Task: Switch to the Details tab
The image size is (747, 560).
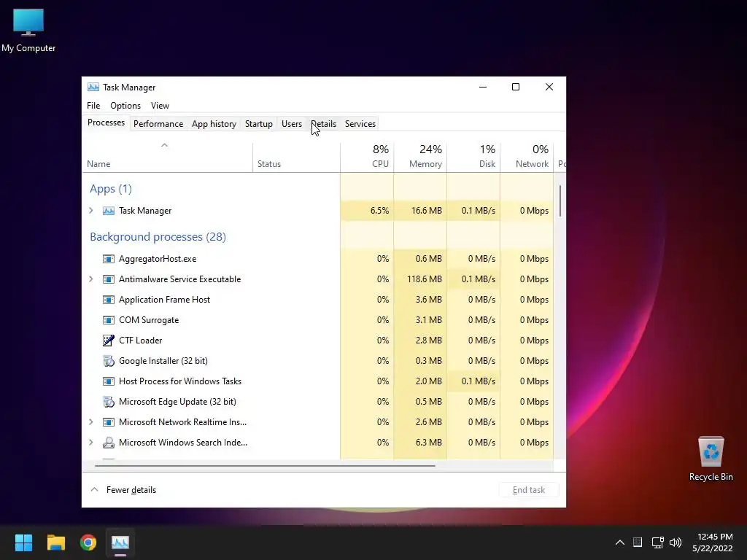Action: point(323,124)
